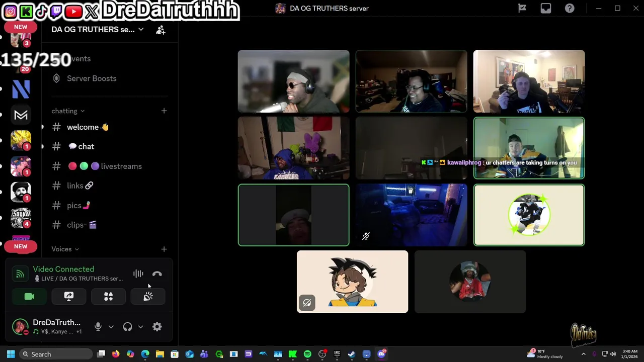The width and height of the screenshot is (644, 362).
Task: Disconnect from voice with the hang-up icon
Action: (157, 274)
